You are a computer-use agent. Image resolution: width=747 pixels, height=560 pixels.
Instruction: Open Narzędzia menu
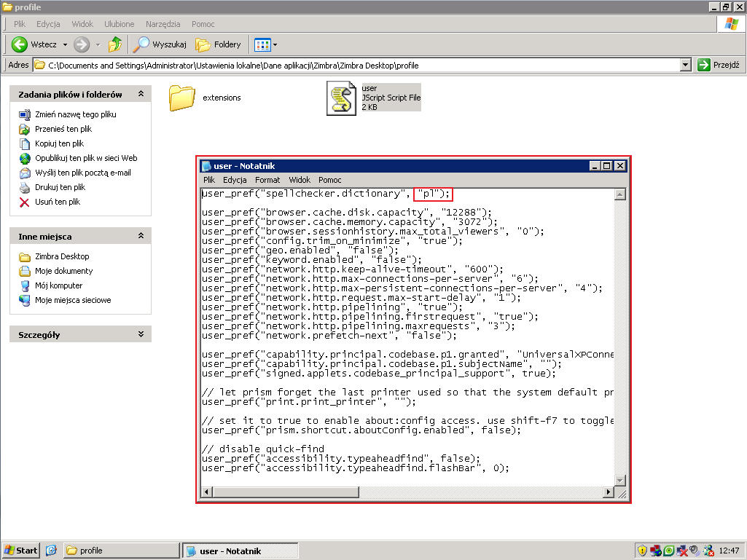tap(163, 24)
